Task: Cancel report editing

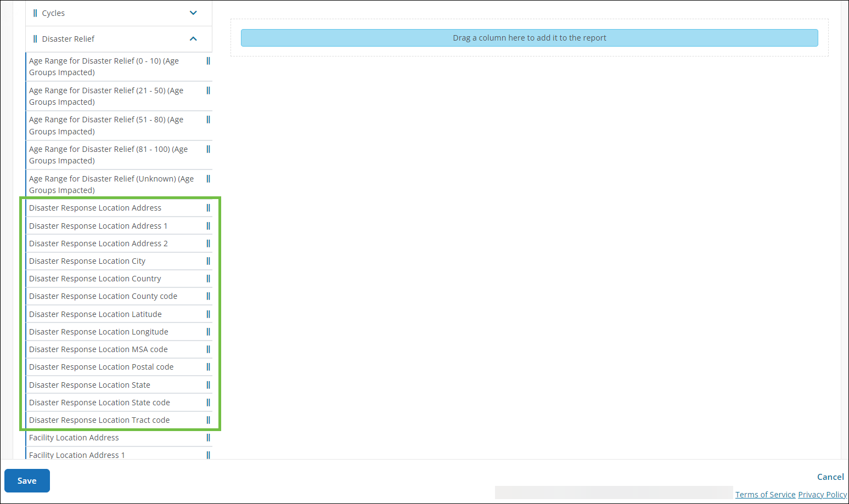Action: tap(830, 477)
